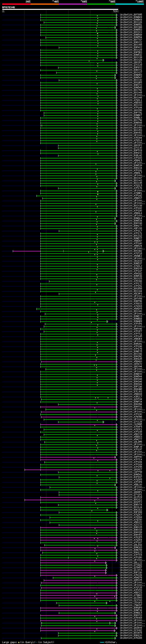The height and width of the screenshot is (644, 146).
Task: Click the red ~20% identity legend segment
Action: pos(16,4)
